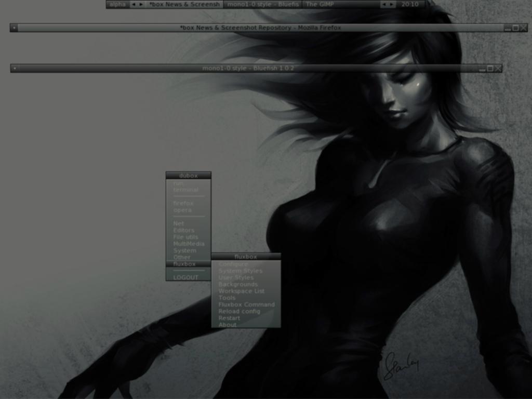Click the dubox menu title

[x=188, y=176]
